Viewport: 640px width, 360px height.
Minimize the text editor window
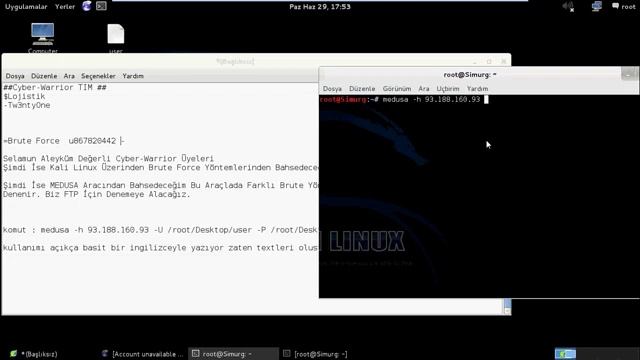coord(475,61)
